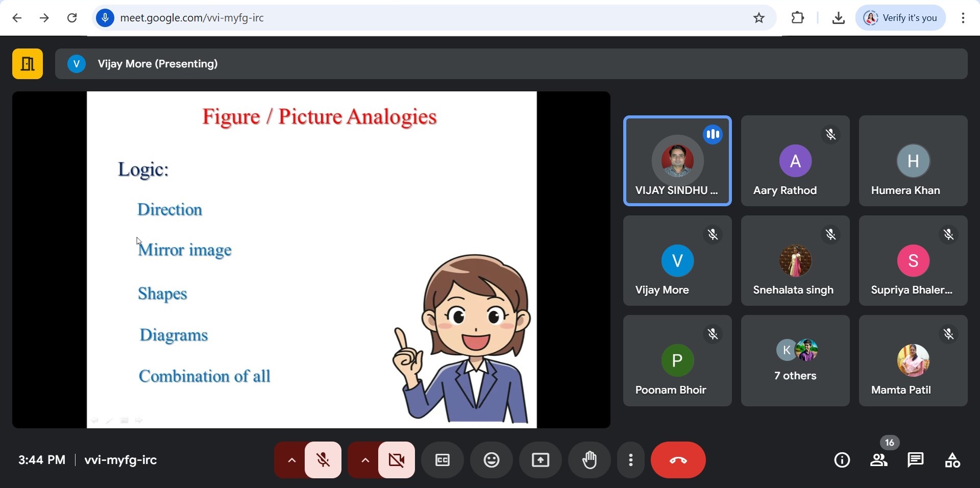Screen dimensions: 980x488
Task: Select the Mamta Patil participant tile
Action: click(x=913, y=360)
